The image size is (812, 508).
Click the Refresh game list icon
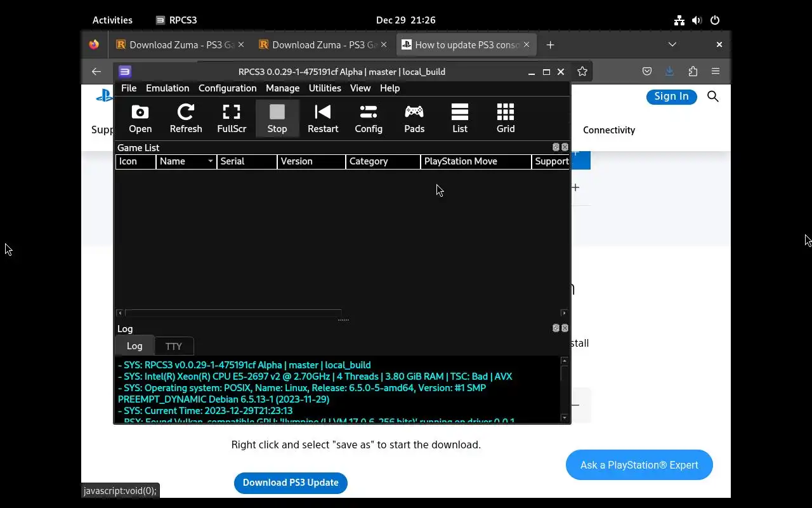click(x=186, y=119)
